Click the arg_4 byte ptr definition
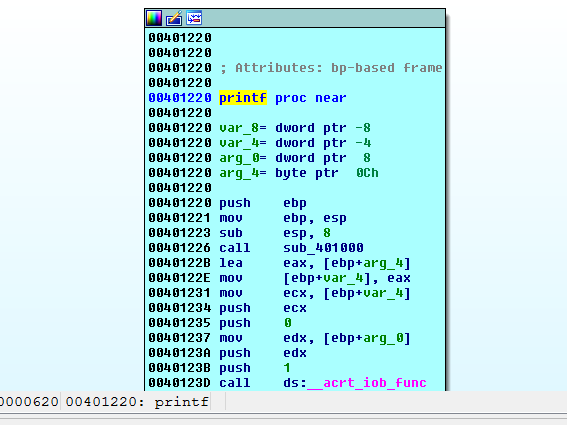This screenshot has width=567, height=425. click(x=299, y=173)
